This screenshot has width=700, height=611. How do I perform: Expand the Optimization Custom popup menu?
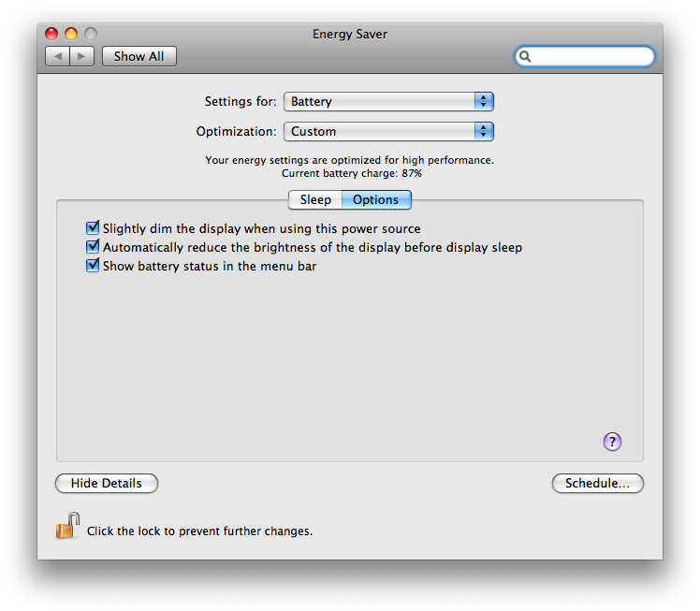[x=388, y=132]
